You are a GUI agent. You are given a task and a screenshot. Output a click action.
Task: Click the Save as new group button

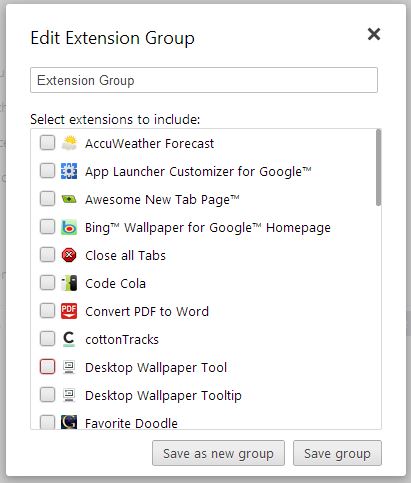pos(218,453)
